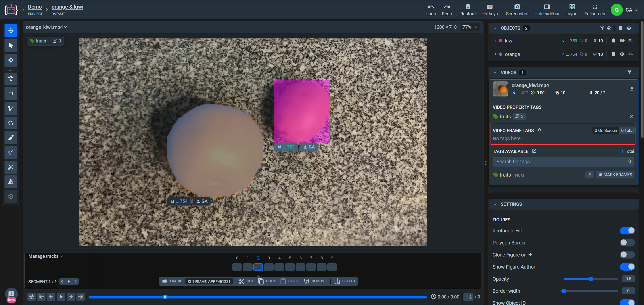This screenshot has width=644, height=305.
Task: Enable the Polygon Border toggle
Action: (x=627, y=242)
